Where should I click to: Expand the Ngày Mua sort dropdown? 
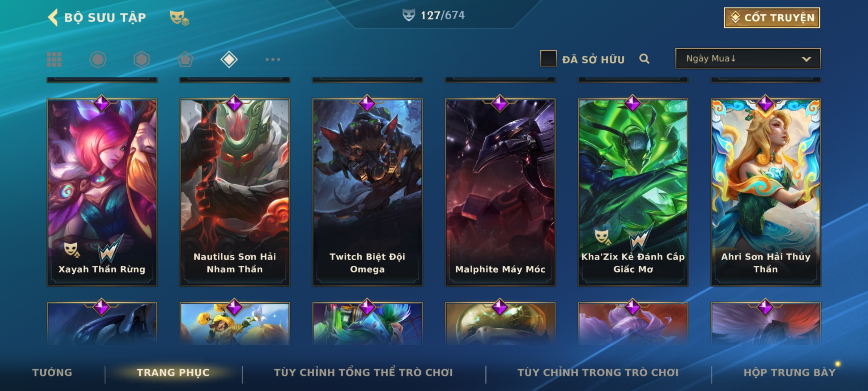point(748,59)
